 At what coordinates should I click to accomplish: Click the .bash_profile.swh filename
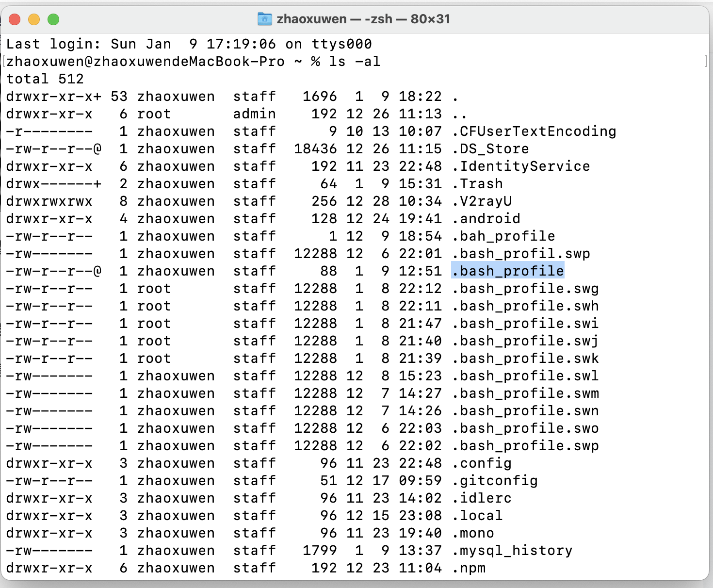point(525,306)
